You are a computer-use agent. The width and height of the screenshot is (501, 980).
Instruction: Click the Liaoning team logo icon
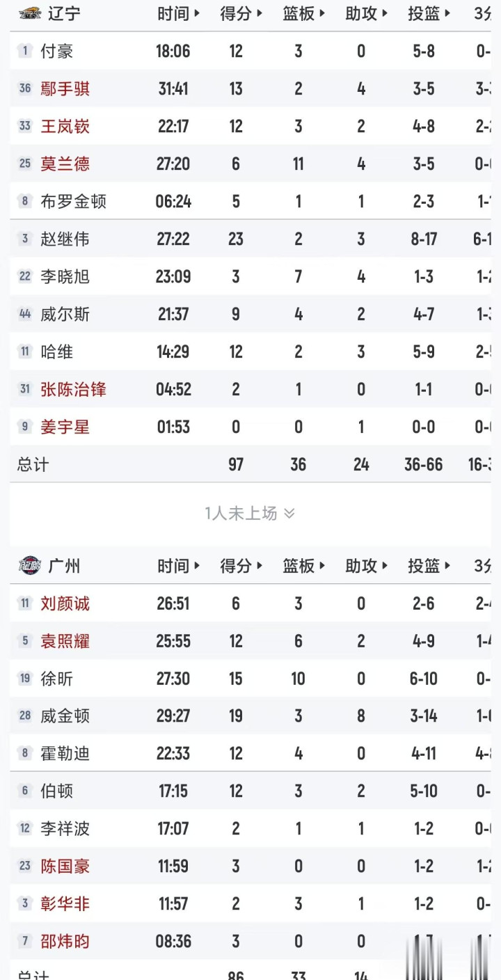coord(30,13)
